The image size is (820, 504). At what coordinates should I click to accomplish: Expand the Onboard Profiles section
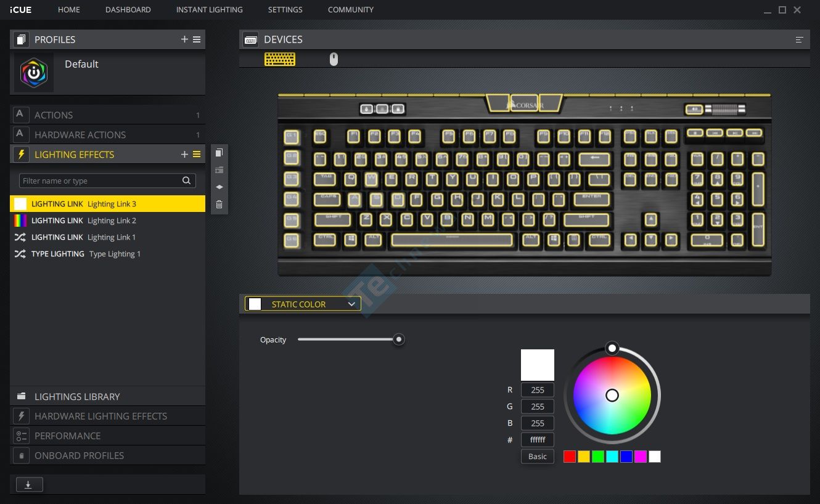107,455
